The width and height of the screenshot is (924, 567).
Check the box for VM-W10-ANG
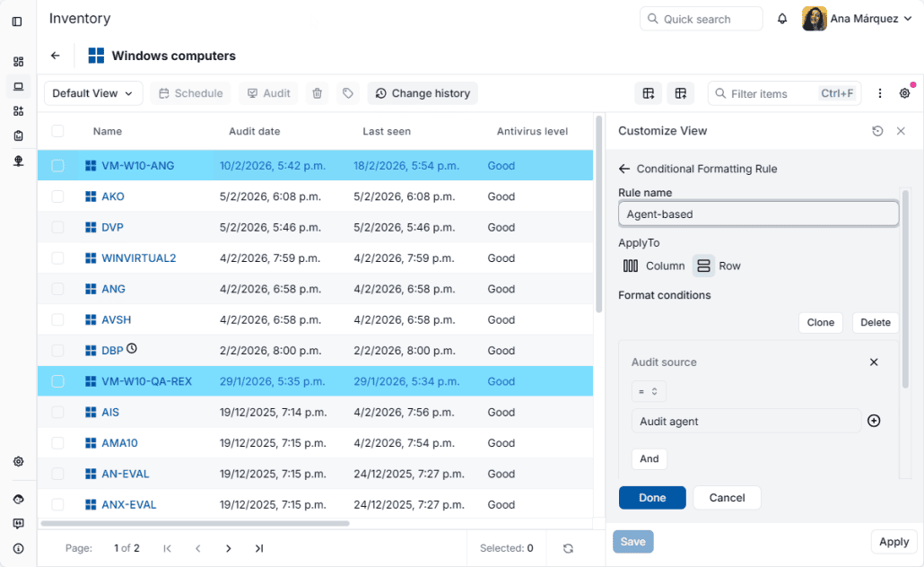point(57,166)
